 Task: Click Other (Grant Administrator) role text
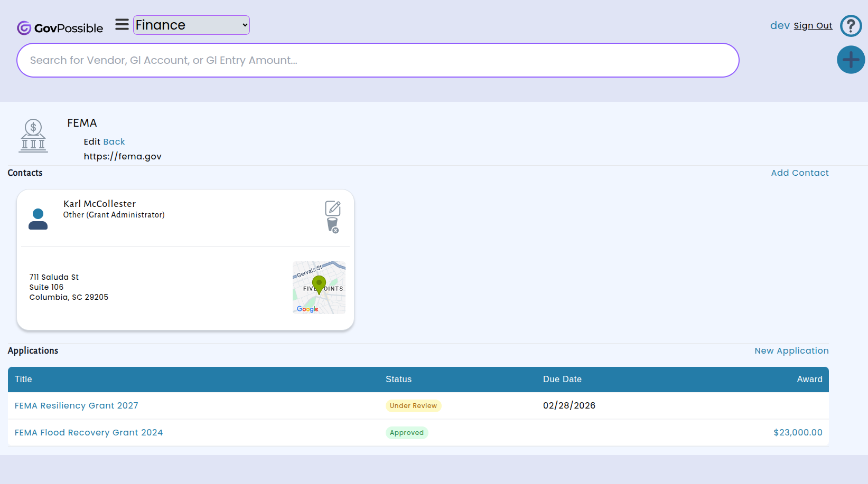(x=114, y=215)
